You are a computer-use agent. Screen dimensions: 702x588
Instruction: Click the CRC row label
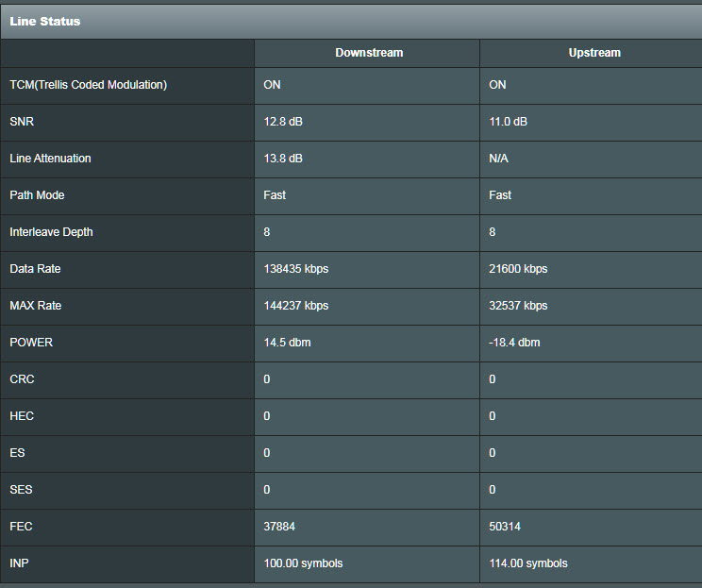22,378
